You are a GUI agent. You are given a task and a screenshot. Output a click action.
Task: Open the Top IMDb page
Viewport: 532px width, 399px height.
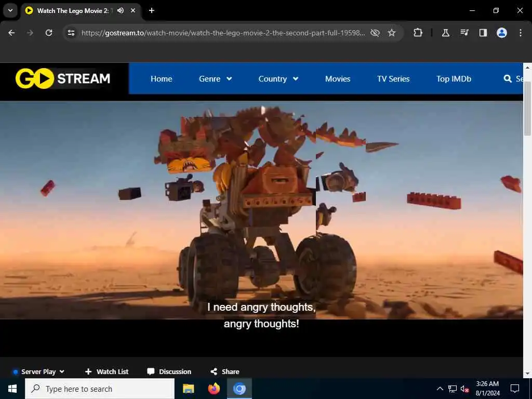(454, 79)
